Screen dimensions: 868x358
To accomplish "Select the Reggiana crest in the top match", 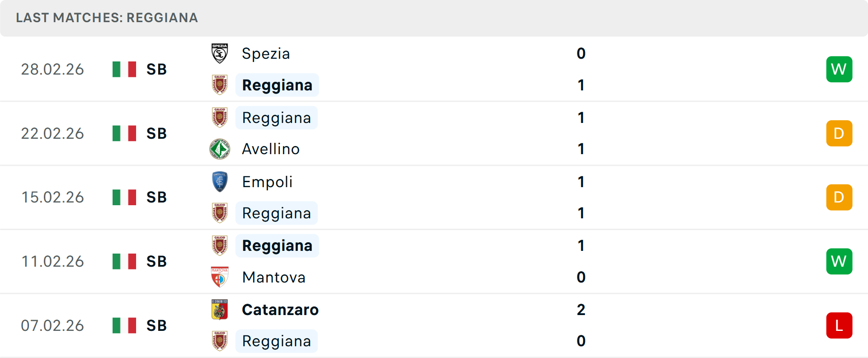I will point(220,85).
